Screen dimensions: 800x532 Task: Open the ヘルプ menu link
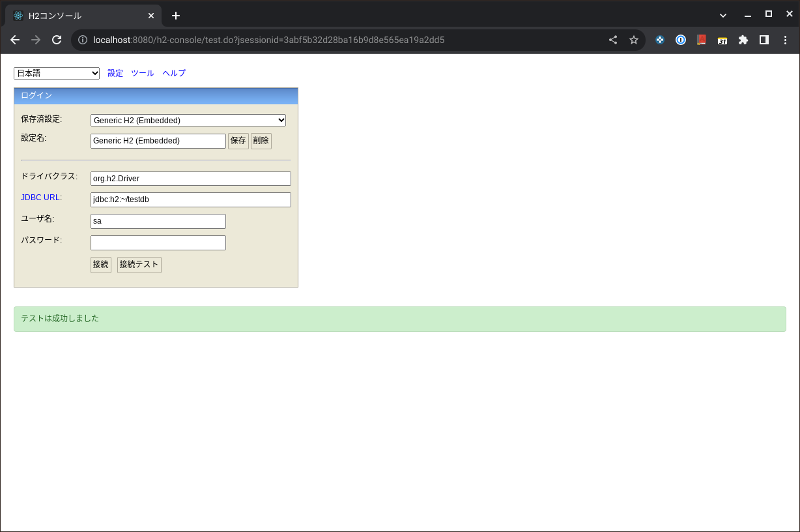pos(174,73)
